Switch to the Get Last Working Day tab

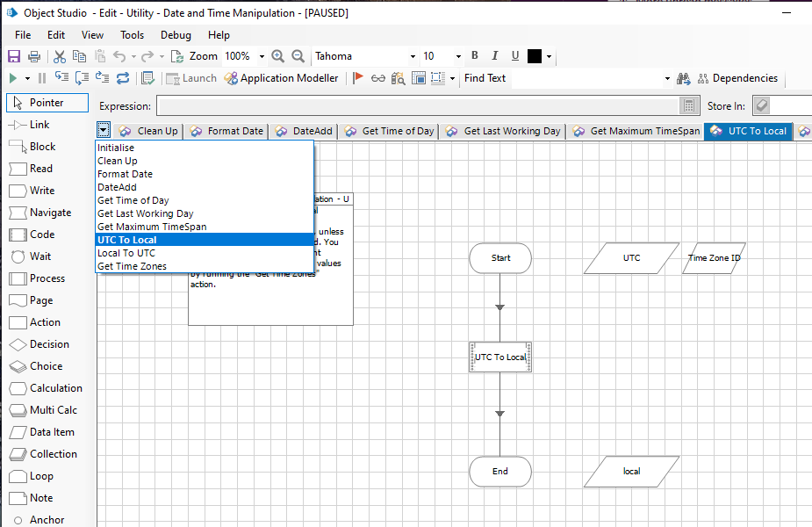(503, 131)
